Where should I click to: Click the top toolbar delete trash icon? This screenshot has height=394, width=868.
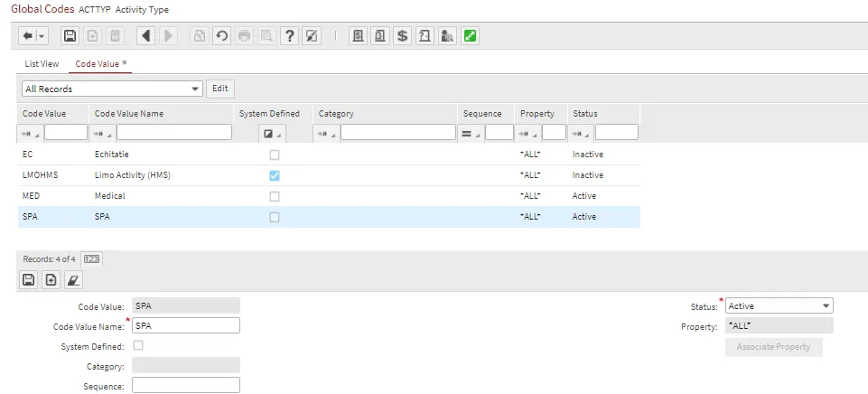[x=115, y=36]
